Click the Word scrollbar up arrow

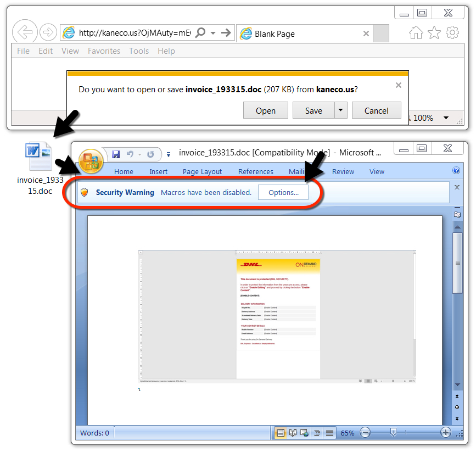[457, 227]
